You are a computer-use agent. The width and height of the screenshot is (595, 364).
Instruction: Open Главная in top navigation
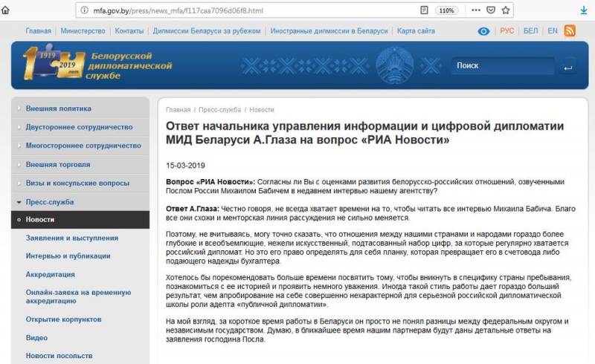pos(39,31)
